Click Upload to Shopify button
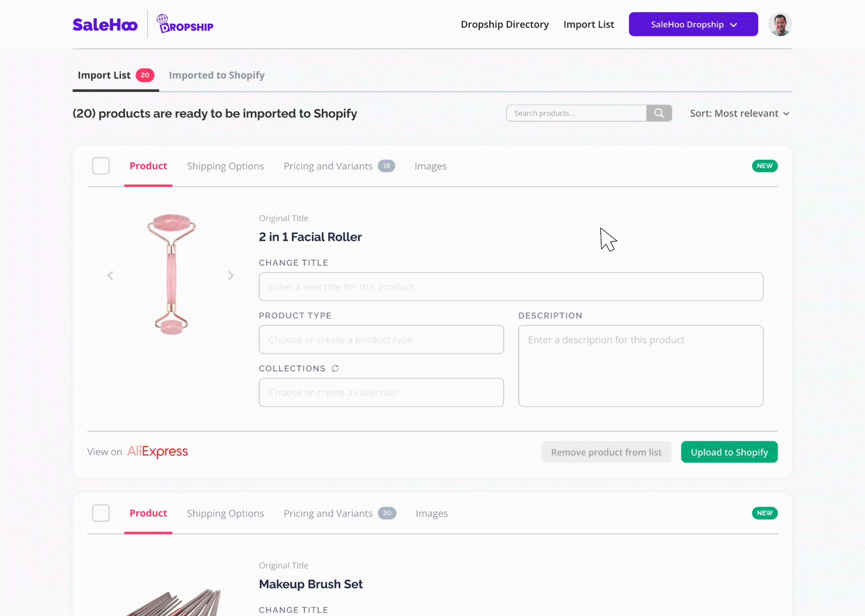Image resolution: width=865 pixels, height=616 pixels. coord(729,452)
